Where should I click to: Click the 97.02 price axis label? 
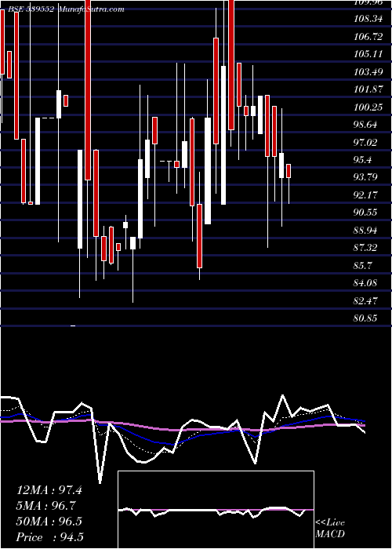point(366,143)
